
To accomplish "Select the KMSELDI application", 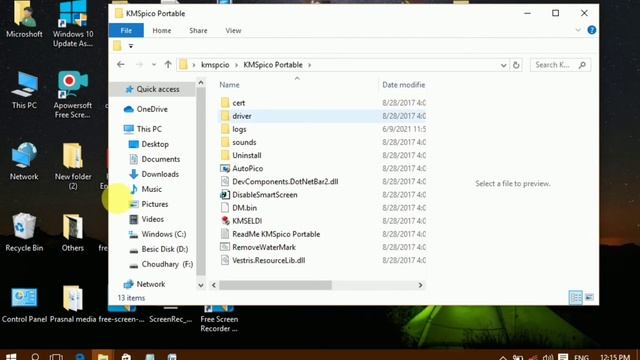I will click(247, 221).
